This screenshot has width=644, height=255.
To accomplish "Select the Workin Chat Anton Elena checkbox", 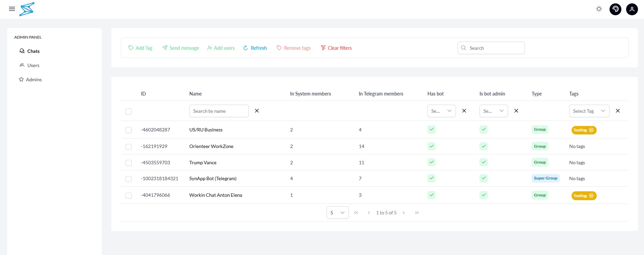I will (x=129, y=195).
